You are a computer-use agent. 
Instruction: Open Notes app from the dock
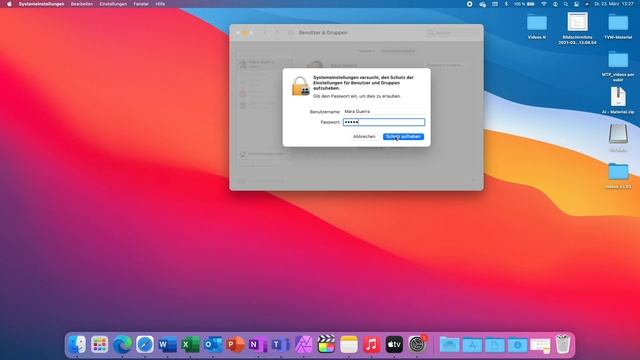click(349, 344)
